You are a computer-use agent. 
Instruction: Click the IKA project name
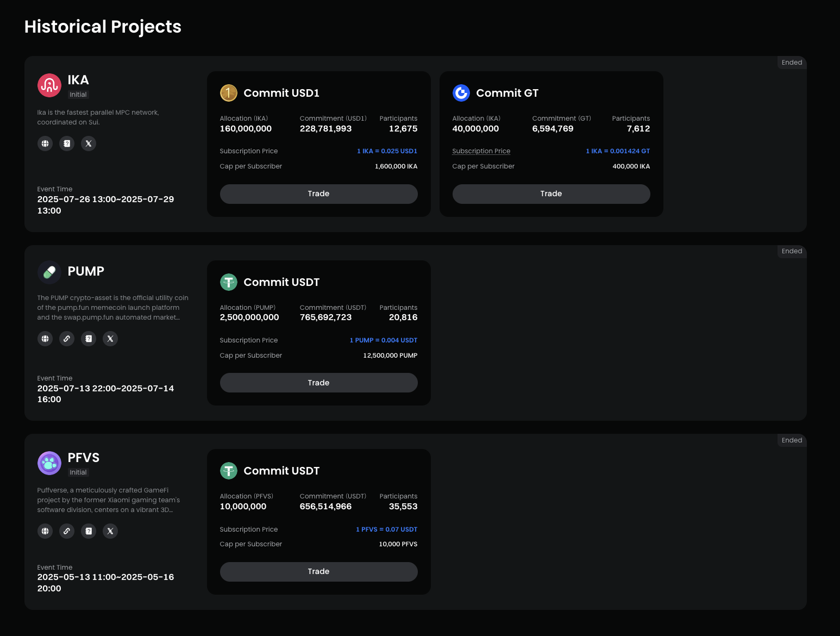coord(78,80)
